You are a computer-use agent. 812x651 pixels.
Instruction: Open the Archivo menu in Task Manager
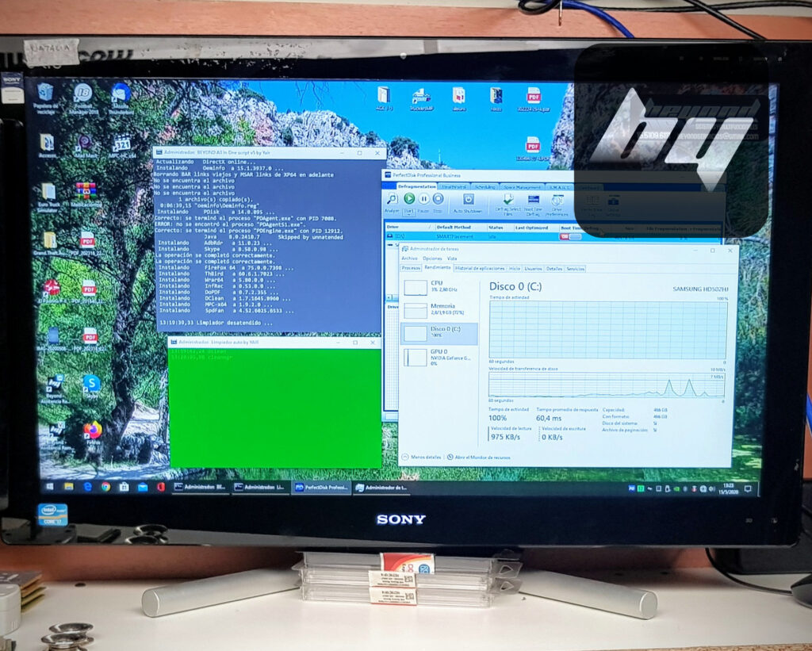point(409,258)
